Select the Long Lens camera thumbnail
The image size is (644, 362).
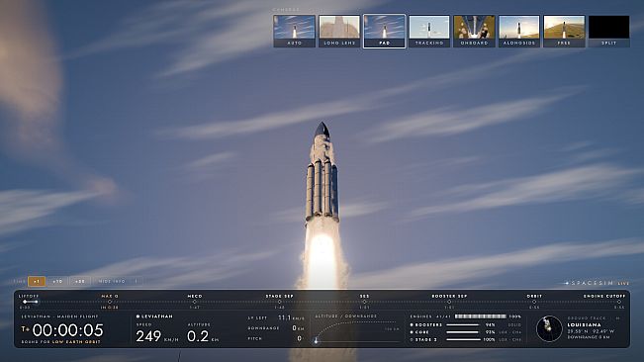click(x=339, y=31)
